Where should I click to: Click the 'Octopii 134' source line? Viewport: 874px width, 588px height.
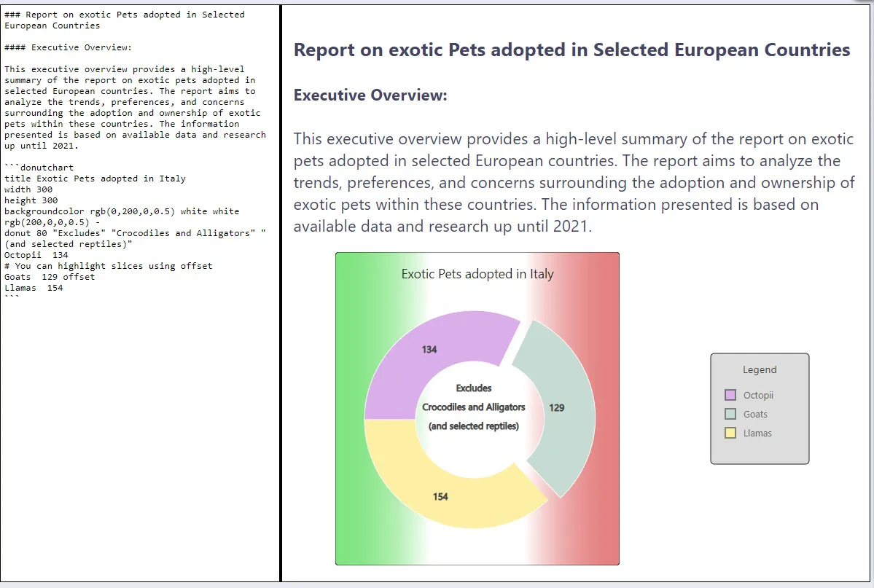point(36,255)
